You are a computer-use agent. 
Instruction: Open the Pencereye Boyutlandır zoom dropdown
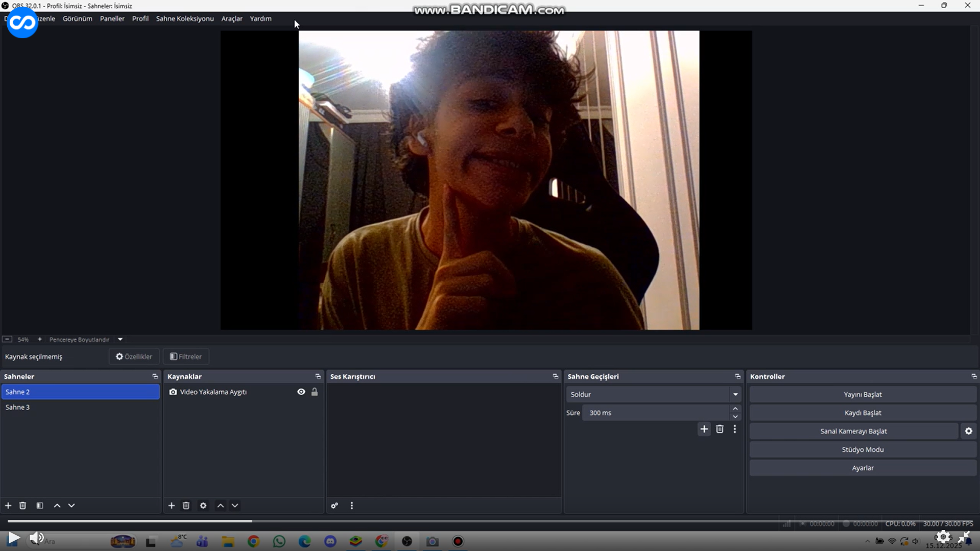[x=120, y=340]
